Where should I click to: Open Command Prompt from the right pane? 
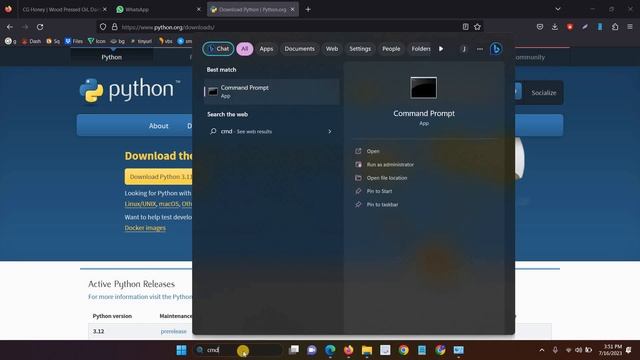(372, 151)
